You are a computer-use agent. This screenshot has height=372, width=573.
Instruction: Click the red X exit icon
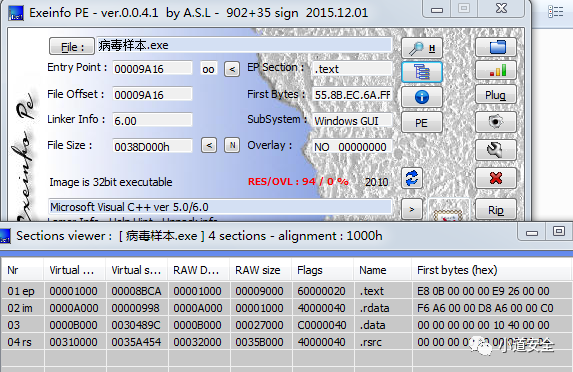[x=496, y=178]
